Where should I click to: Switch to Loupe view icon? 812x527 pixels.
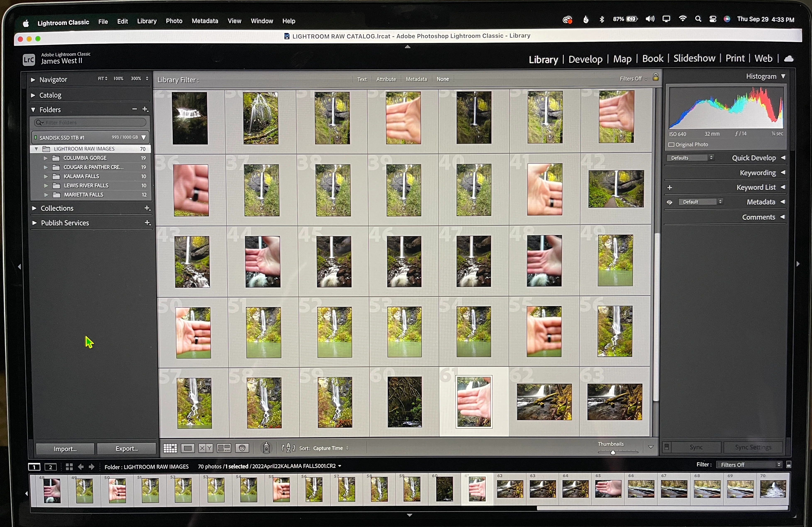point(188,448)
